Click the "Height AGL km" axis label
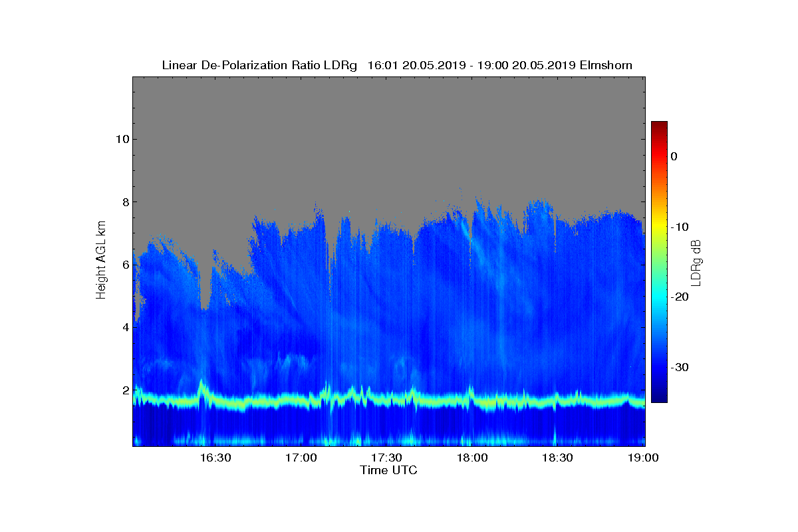The width and height of the screenshot is (798, 532). (101, 261)
